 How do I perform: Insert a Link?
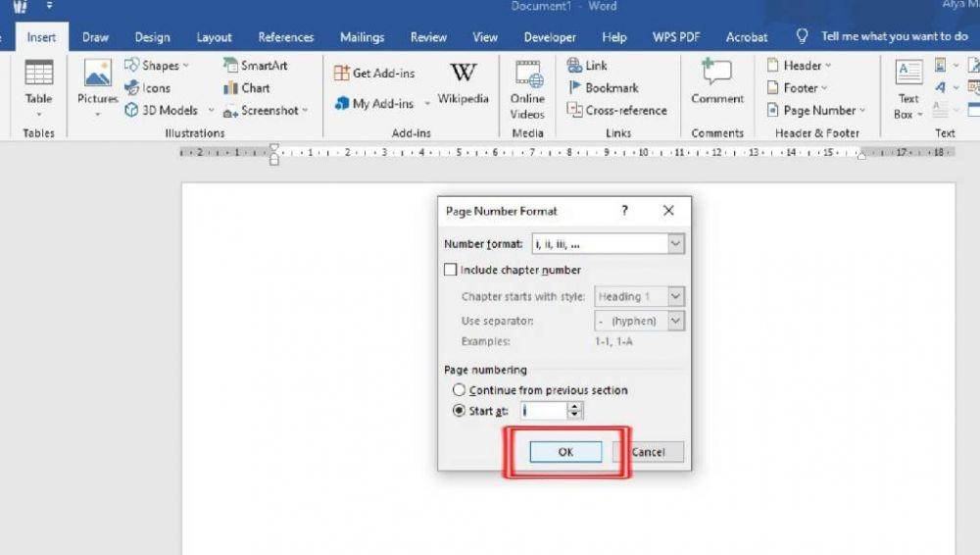click(587, 65)
